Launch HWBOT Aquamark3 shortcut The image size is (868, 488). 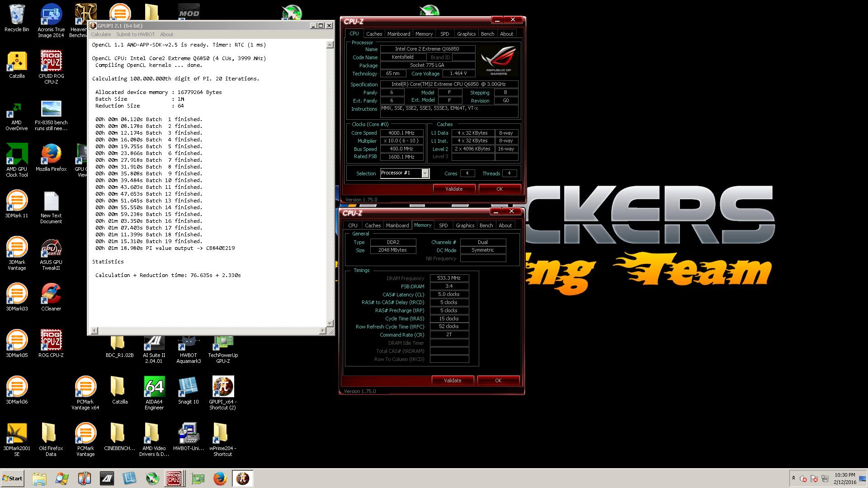click(x=189, y=349)
